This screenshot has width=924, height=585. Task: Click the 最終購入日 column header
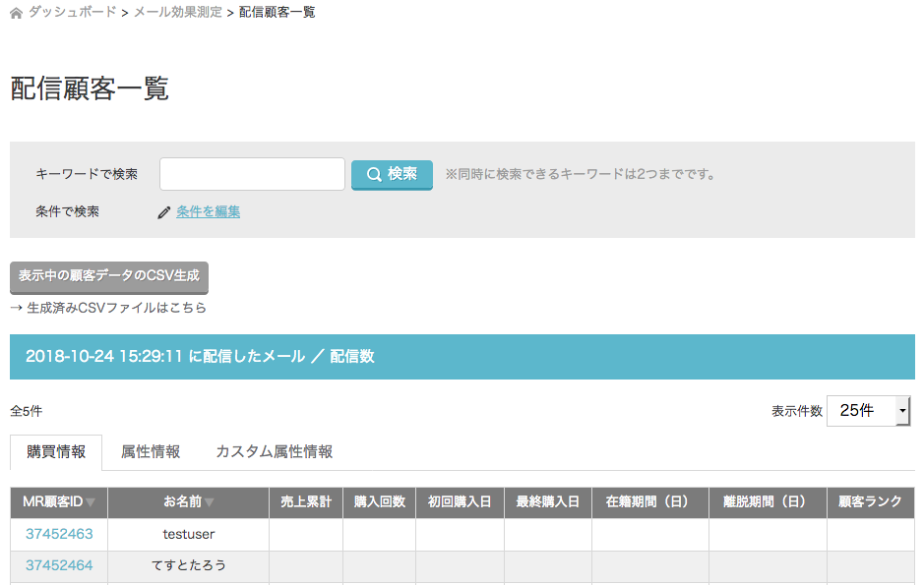coord(548,502)
